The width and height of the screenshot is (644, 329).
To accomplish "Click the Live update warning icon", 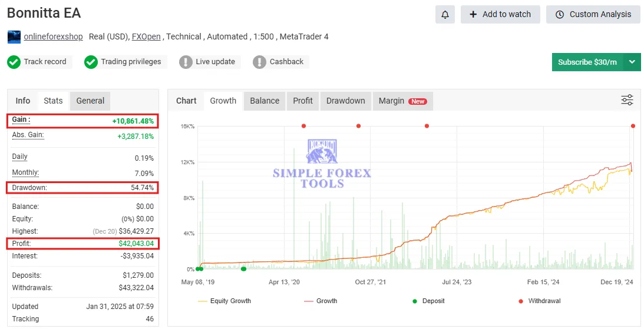I will coord(186,62).
